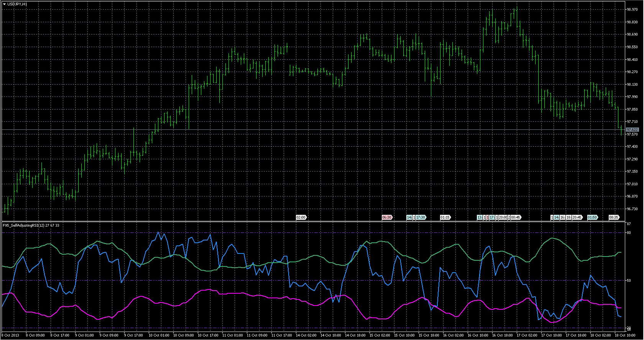
Task: Click the 02:00 news event marker
Action: [301, 217]
